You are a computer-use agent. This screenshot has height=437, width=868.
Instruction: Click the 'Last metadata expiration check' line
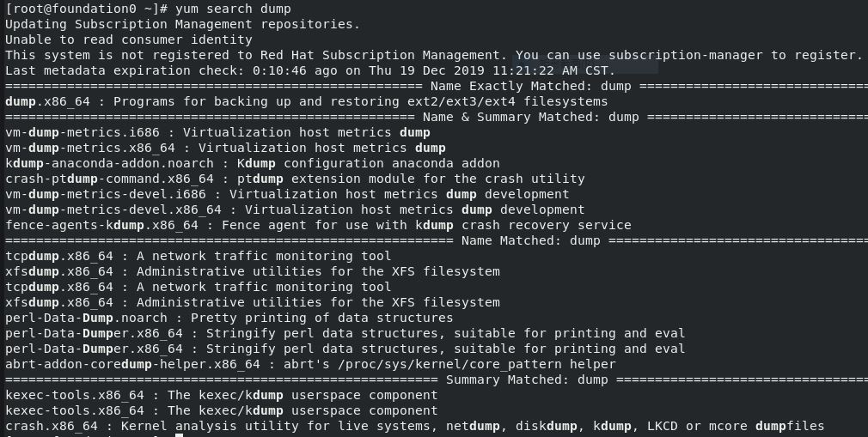tap(310, 70)
